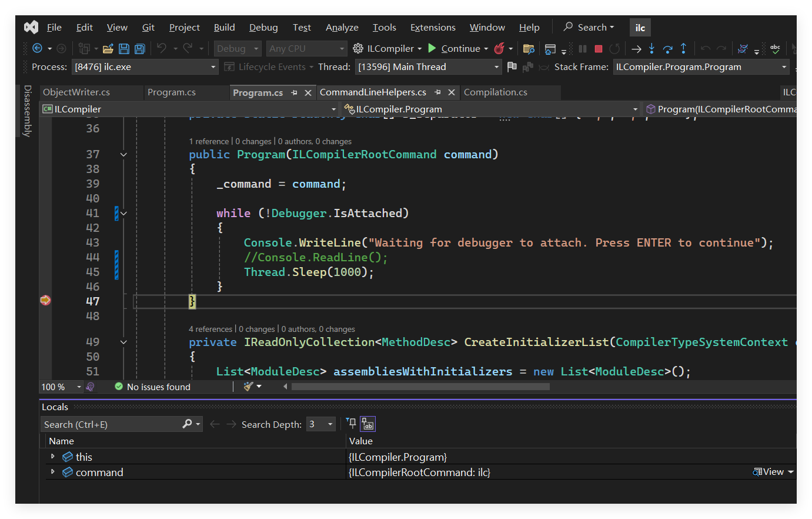Expand the 'this' variable in Locals
The width and height of the screenshot is (812, 519).
(x=53, y=457)
